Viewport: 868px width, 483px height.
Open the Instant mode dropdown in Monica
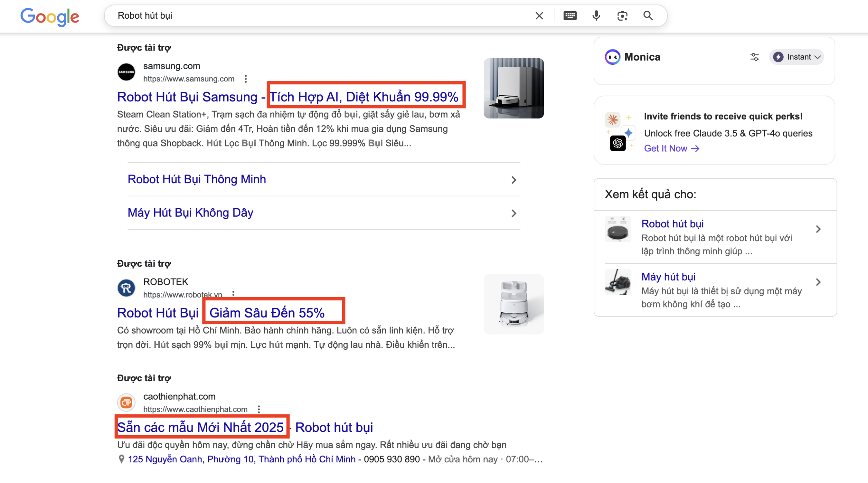point(796,57)
